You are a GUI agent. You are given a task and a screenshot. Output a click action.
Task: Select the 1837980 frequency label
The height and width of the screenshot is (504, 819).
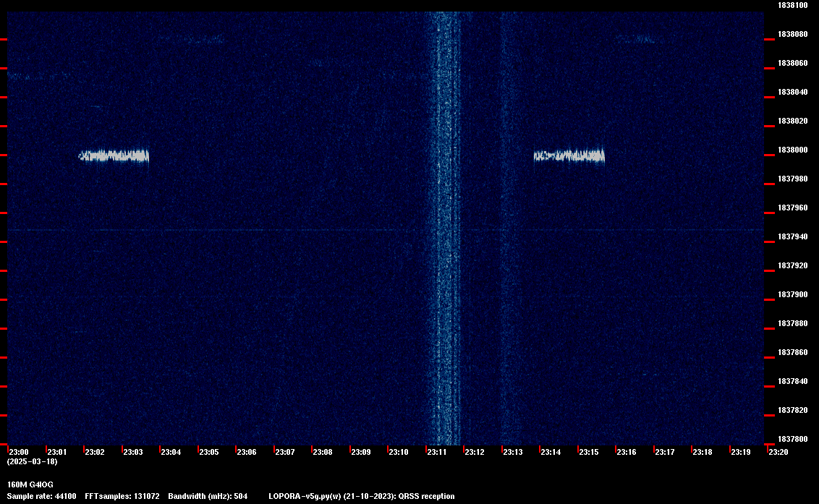click(x=792, y=179)
